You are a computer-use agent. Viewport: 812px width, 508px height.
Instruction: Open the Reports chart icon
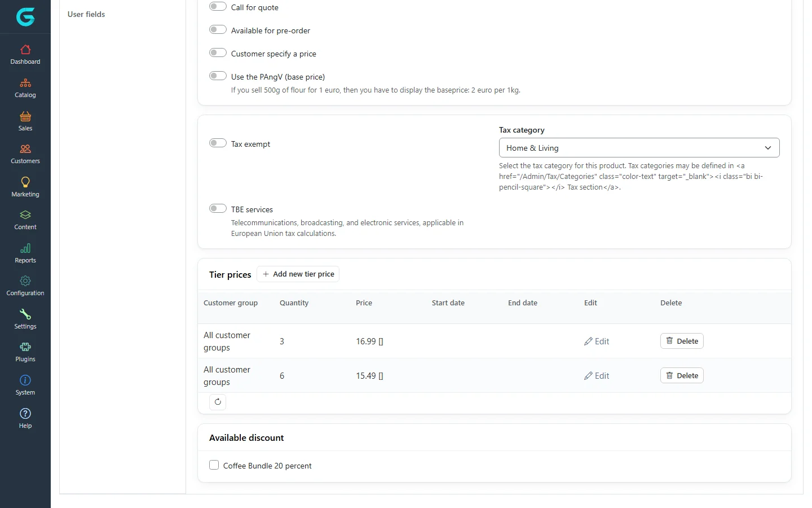tap(25, 248)
